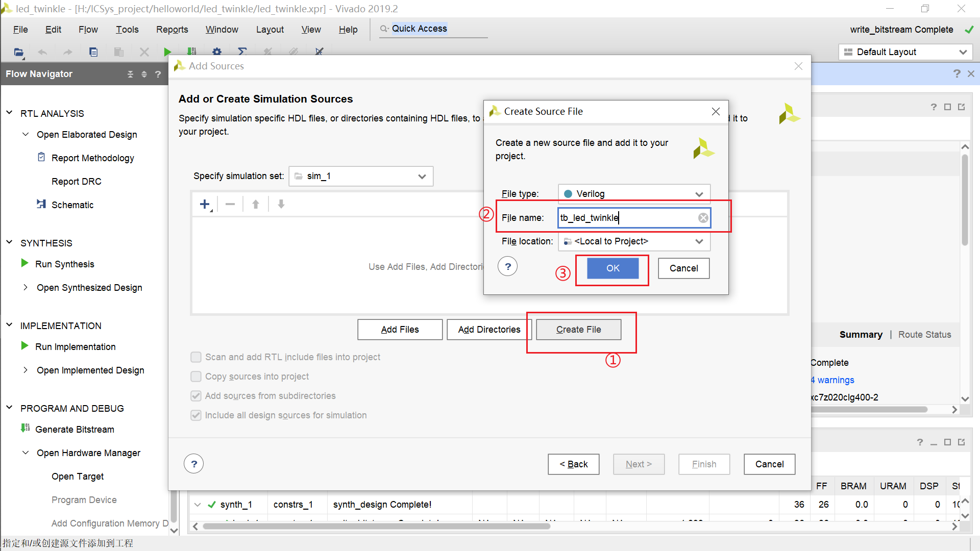Click the File name input field

point(628,218)
